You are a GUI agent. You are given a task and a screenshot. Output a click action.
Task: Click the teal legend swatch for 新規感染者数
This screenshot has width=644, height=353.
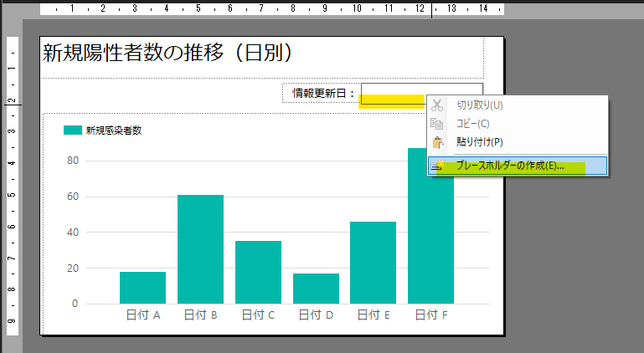point(73,130)
